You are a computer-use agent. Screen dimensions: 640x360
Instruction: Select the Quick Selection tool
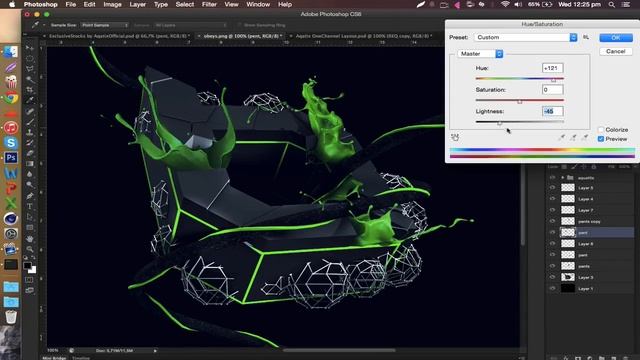pos(30,79)
